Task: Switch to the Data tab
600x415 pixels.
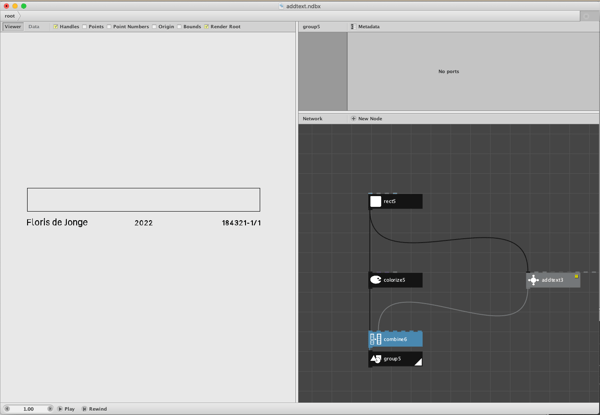Action: pos(34,26)
